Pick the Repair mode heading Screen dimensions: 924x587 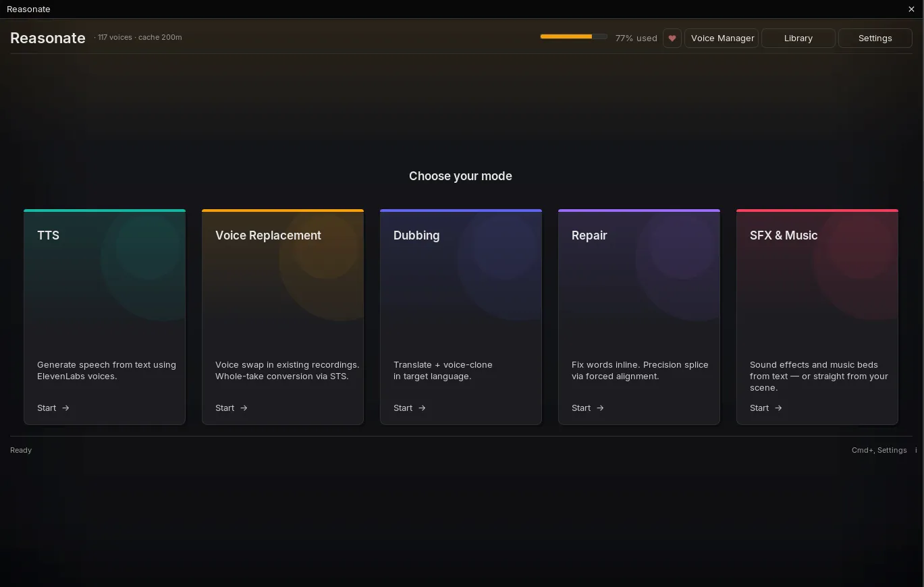589,235
